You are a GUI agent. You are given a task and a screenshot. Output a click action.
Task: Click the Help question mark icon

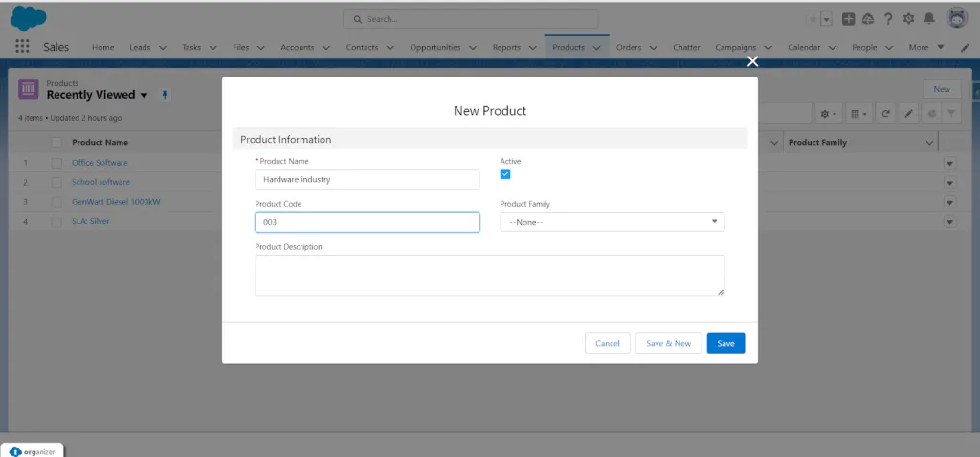pyautogui.click(x=888, y=19)
